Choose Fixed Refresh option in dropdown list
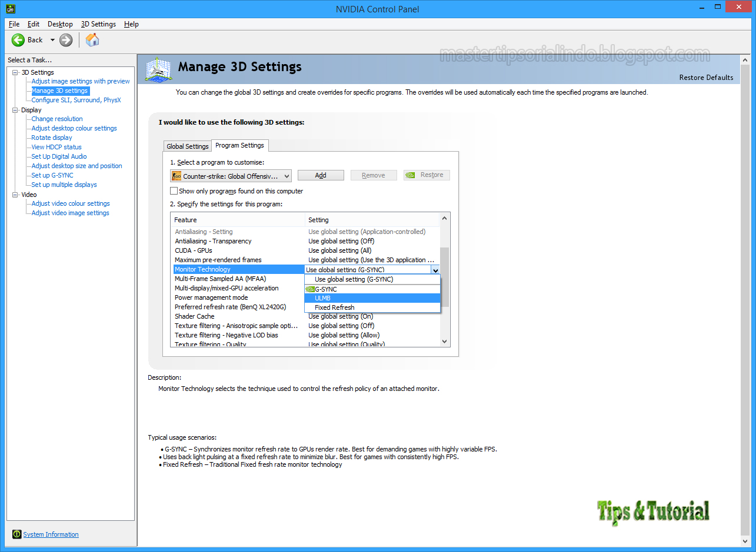Viewport: 756px width, 552px height. pyautogui.click(x=372, y=307)
